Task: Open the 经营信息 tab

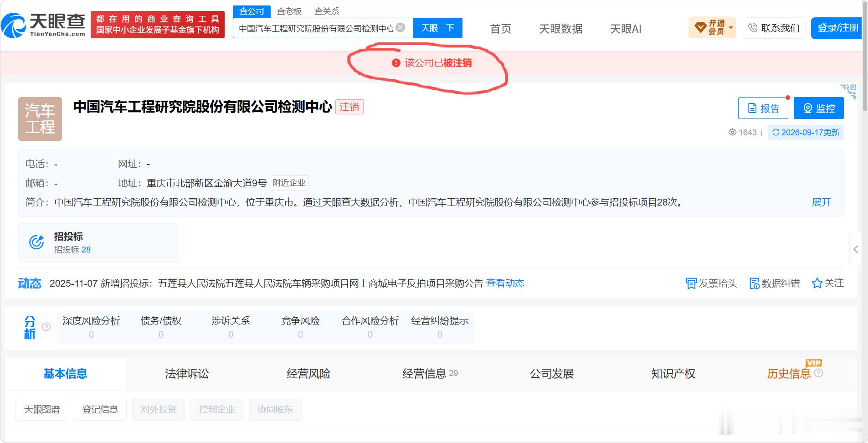Action: [x=430, y=374]
